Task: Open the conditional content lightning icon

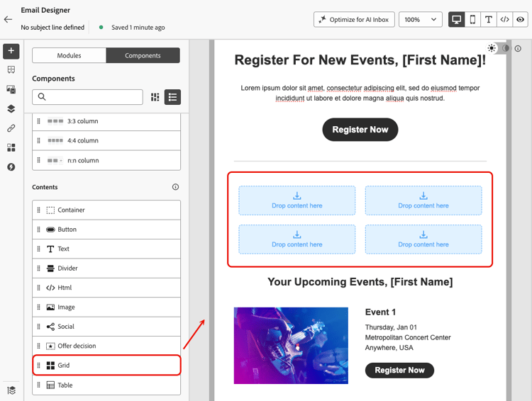Action: 11,166
